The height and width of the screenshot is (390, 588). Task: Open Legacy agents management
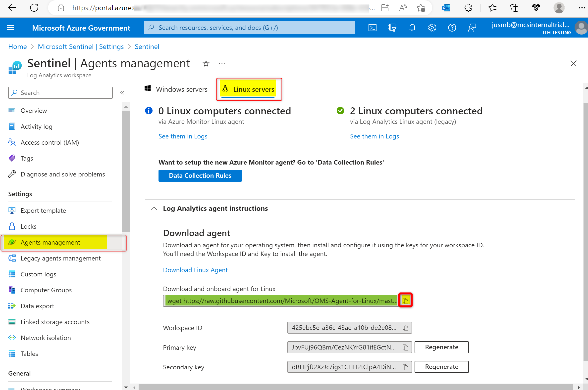[x=60, y=259]
